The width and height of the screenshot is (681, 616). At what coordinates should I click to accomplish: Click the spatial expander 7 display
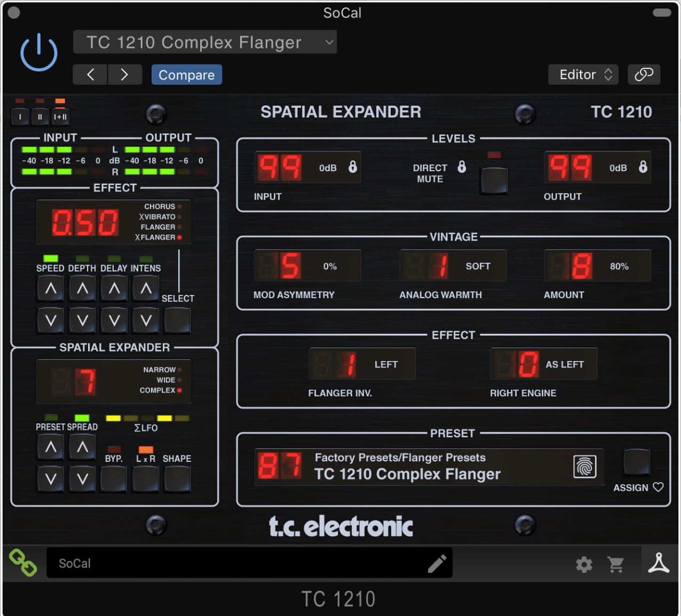click(x=85, y=382)
